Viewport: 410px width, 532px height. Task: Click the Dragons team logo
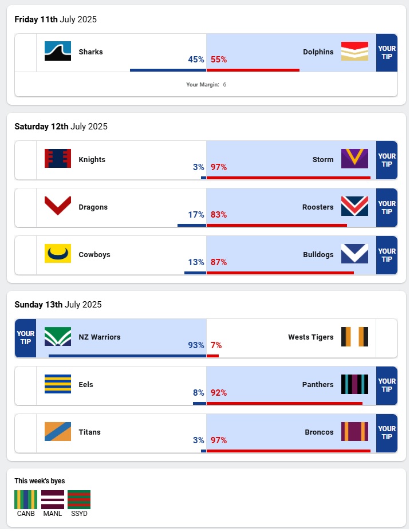(x=58, y=206)
